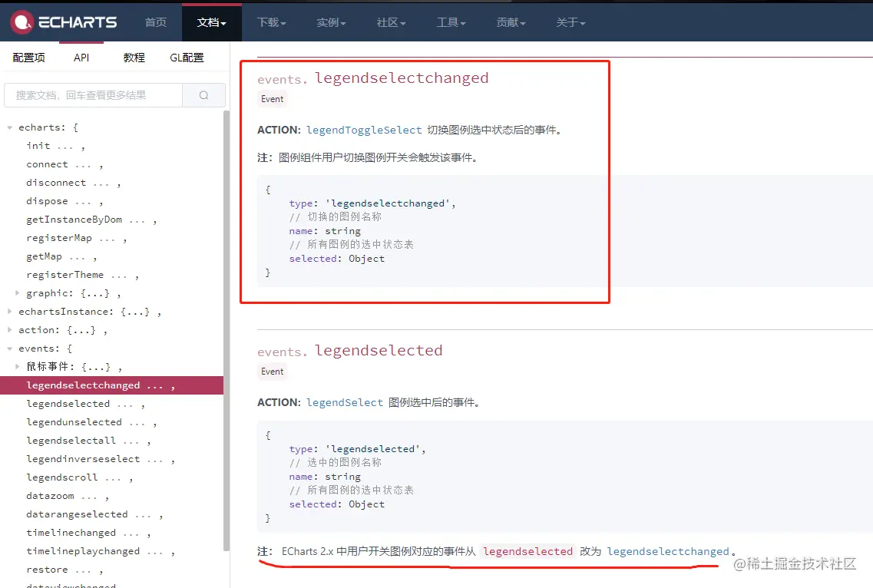Open the 社区 dropdown menu
This screenshot has width=873, height=588.
391,22
